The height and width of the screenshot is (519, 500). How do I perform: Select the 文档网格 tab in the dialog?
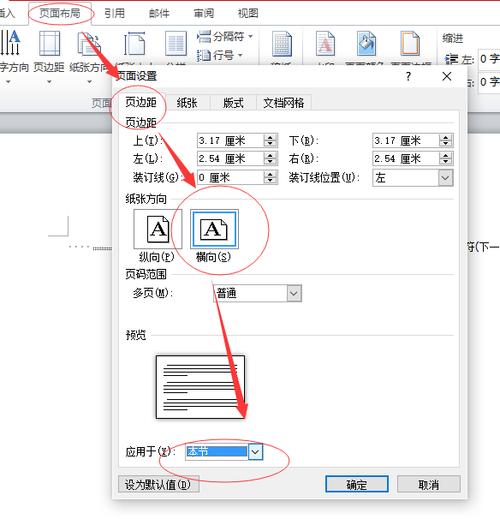[x=284, y=103]
